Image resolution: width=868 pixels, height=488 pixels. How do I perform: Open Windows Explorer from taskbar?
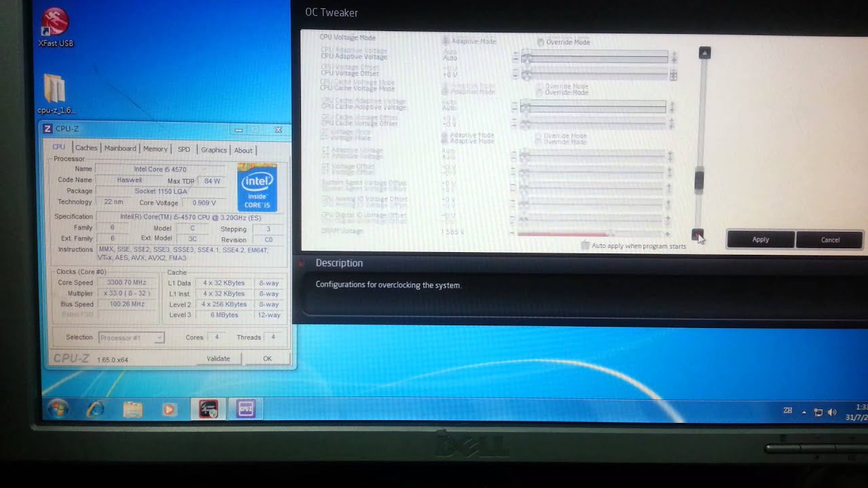coord(133,409)
